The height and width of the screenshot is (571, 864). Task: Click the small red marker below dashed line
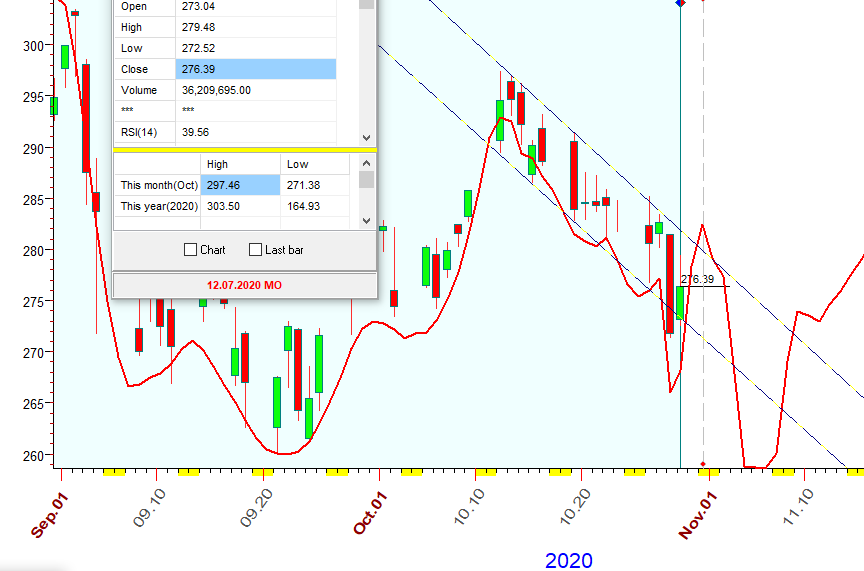tap(703, 464)
